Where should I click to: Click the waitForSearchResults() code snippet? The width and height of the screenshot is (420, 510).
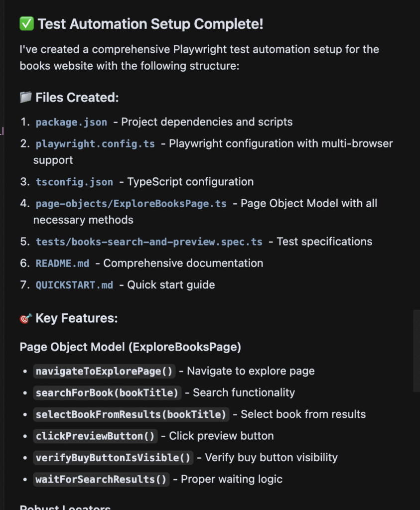point(101,479)
